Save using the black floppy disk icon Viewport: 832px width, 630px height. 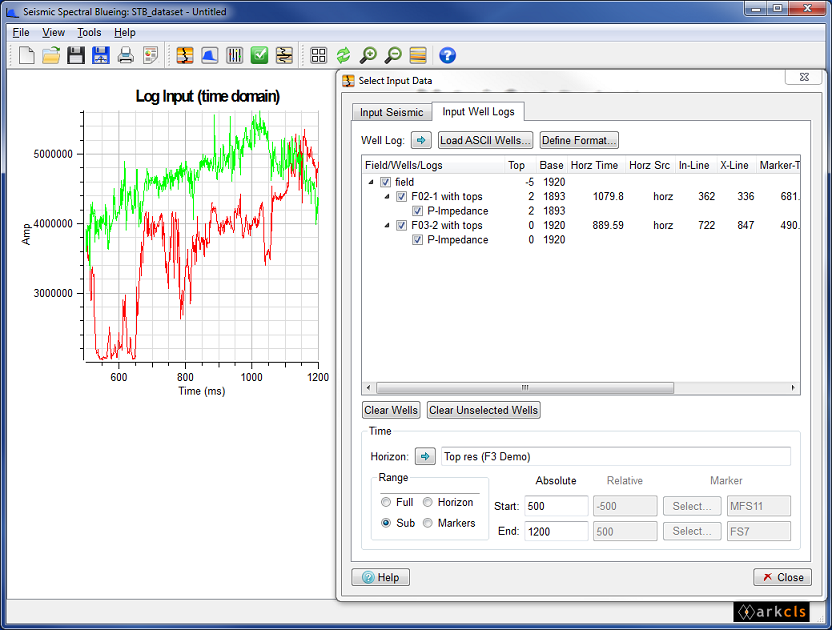click(76, 55)
